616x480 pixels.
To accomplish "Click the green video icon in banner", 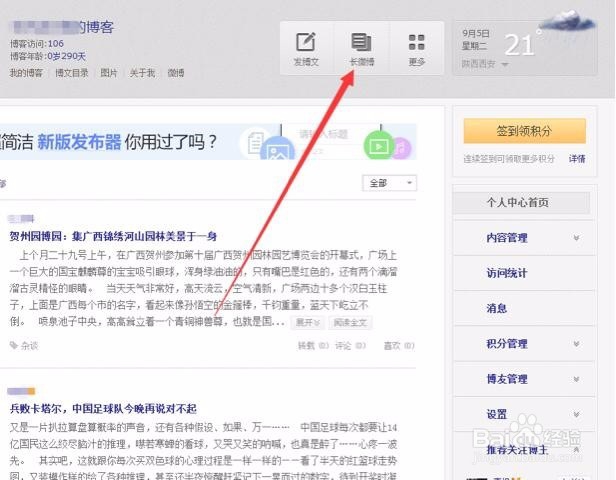I will click(379, 145).
